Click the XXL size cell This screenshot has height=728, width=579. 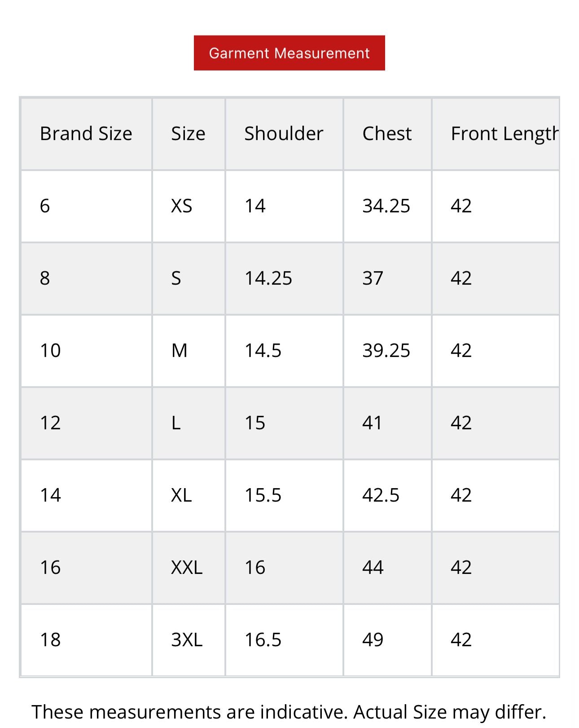(x=187, y=567)
